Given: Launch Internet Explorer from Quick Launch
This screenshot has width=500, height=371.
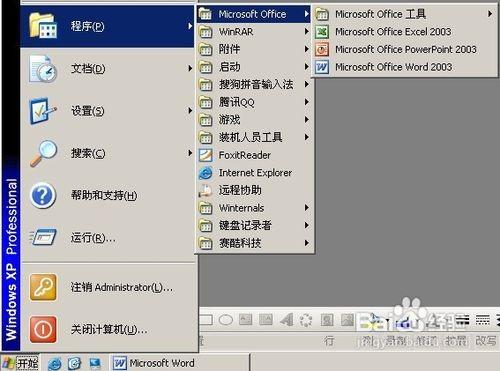Looking at the screenshot, I should click(x=54, y=363).
